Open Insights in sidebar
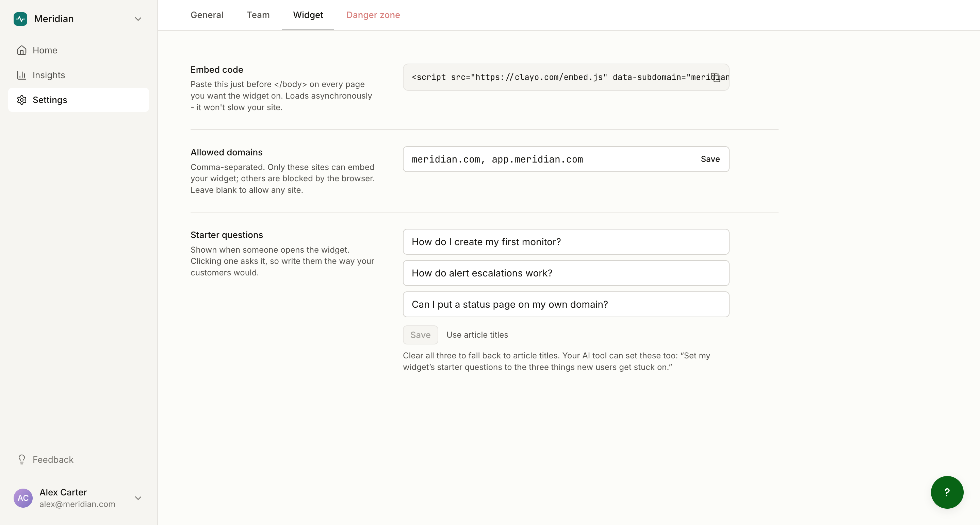980x525 pixels. (x=78, y=75)
